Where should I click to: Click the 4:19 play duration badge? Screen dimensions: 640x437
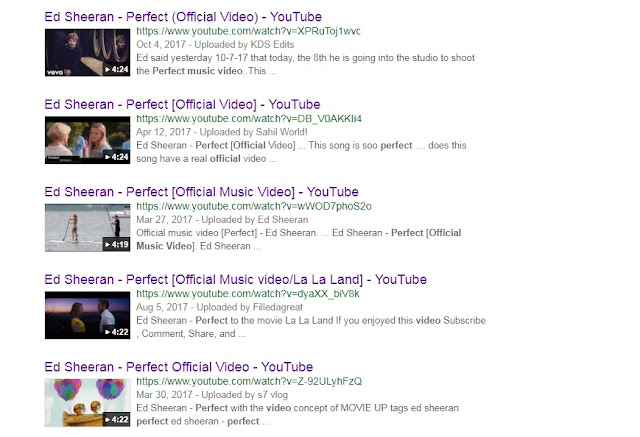point(116,244)
